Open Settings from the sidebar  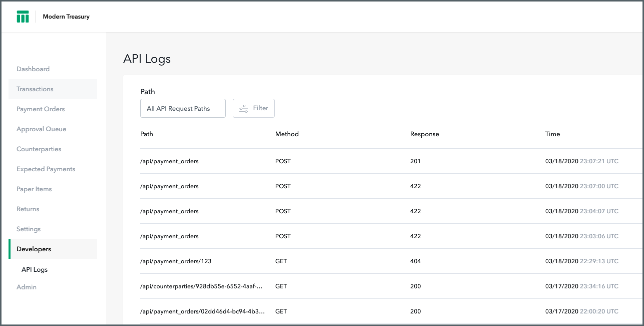click(x=28, y=229)
